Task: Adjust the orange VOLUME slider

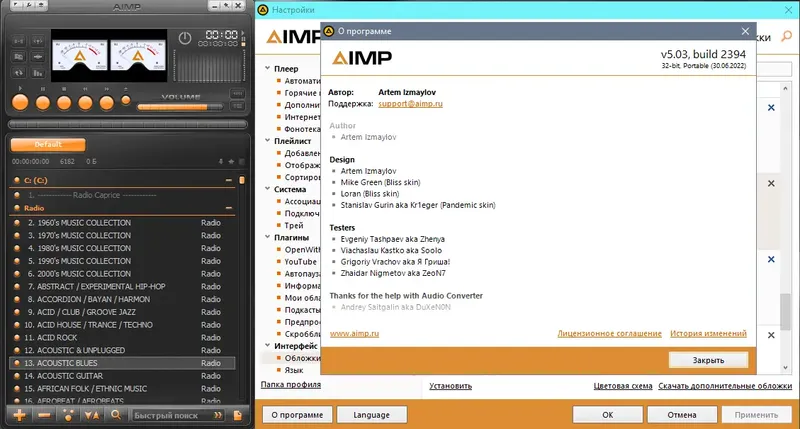Action: point(180,107)
